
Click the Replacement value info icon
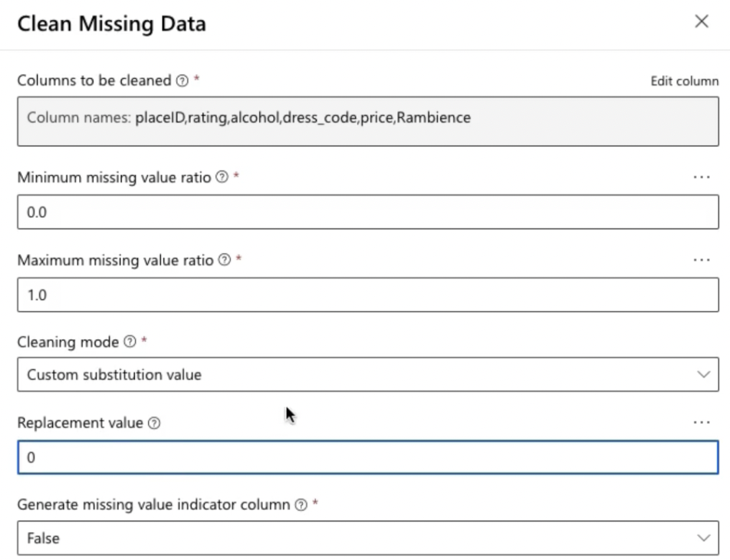pyautogui.click(x=154, y=423)
